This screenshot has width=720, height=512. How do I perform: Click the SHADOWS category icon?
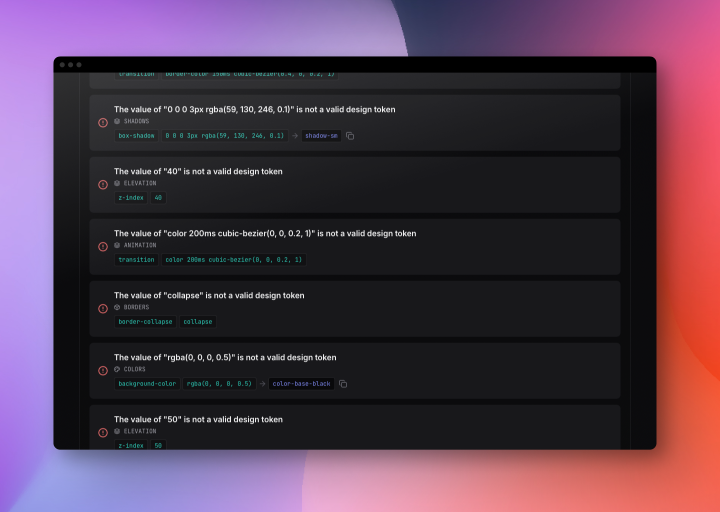click(x=117, y=121)
